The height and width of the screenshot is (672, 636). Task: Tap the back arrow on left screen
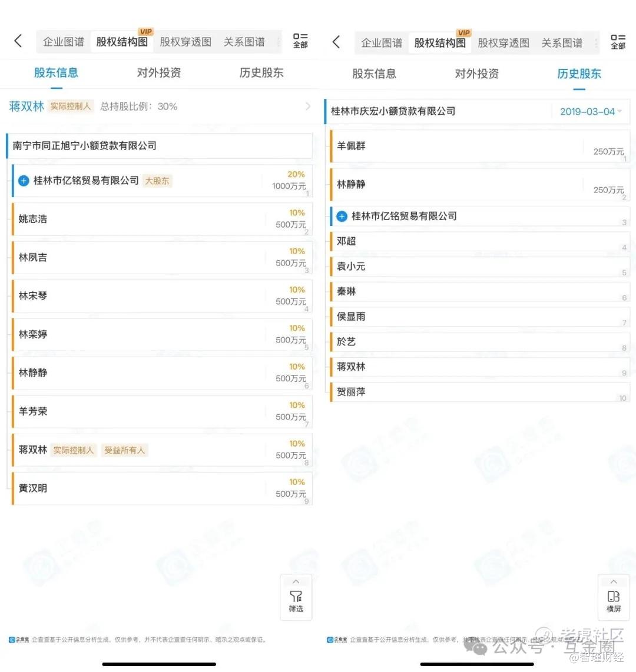coord(18,41)
